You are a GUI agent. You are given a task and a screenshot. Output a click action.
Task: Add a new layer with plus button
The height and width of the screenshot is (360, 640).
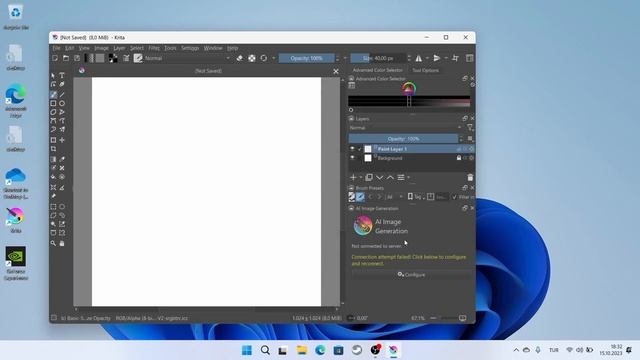tap(353, 177)
